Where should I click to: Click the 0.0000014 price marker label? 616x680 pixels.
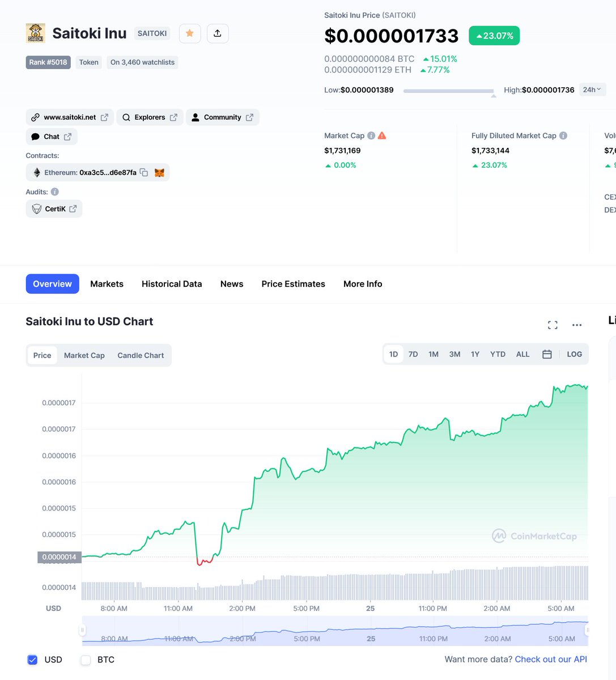(x=60, y=557)
